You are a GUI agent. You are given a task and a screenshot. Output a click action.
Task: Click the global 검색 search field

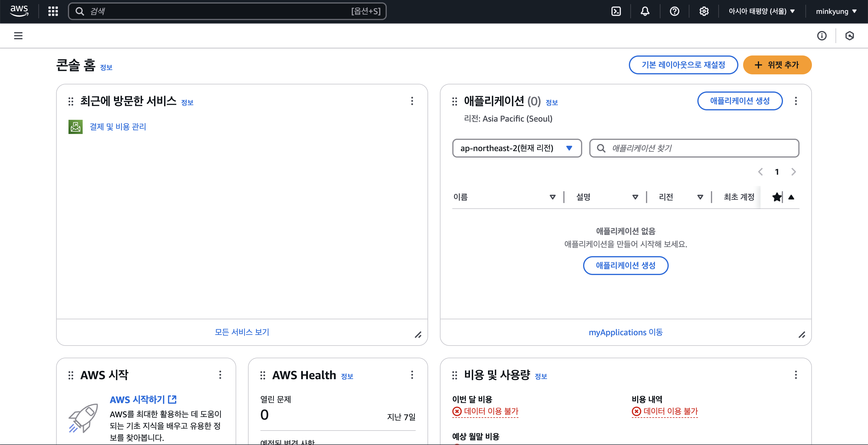pos(227,12)
